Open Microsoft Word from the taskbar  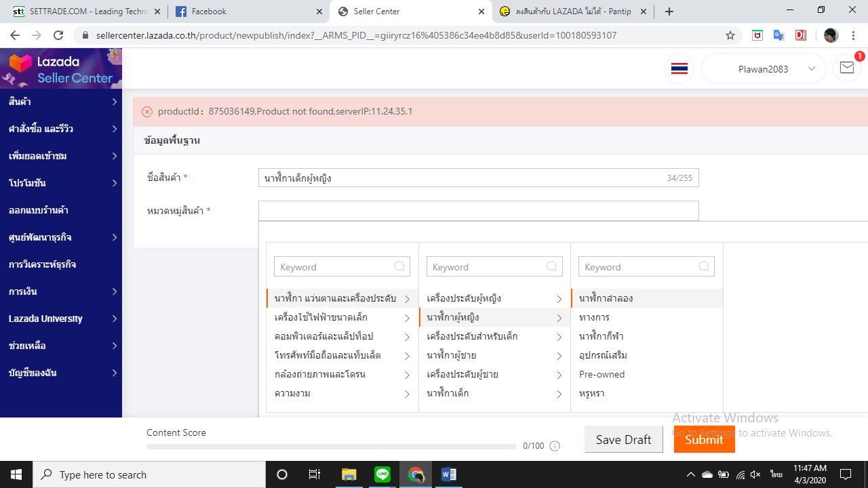pyautogui.click(x=449, y=474)
